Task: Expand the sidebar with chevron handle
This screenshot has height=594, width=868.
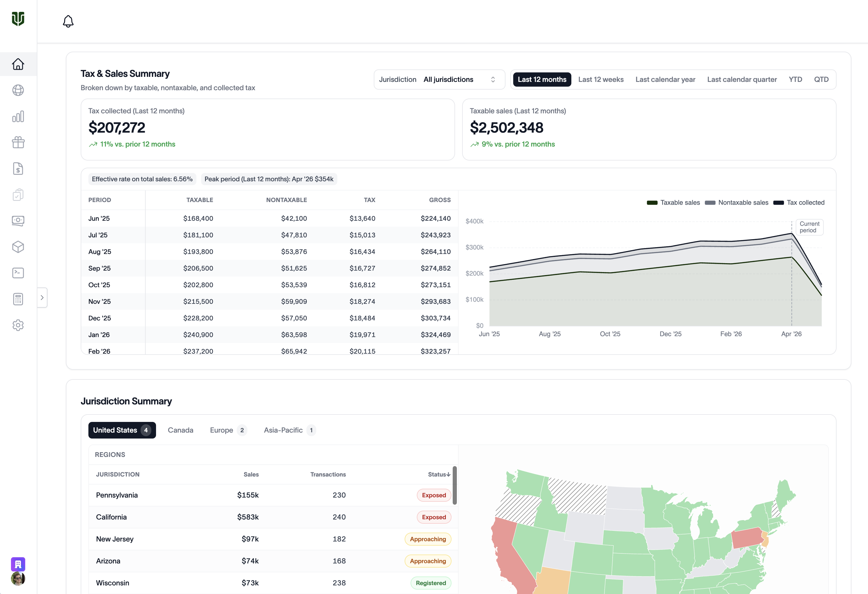Action: click(42, 298)
